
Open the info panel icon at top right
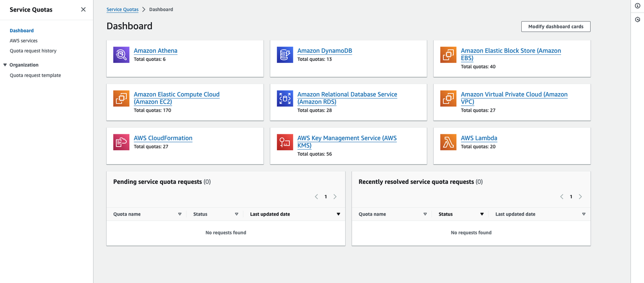pyautogui.click(x=637, y=6)
